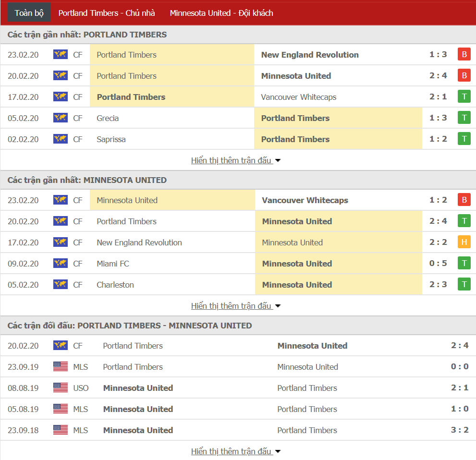Select the Toàn bộ tab

pos(29,13)
